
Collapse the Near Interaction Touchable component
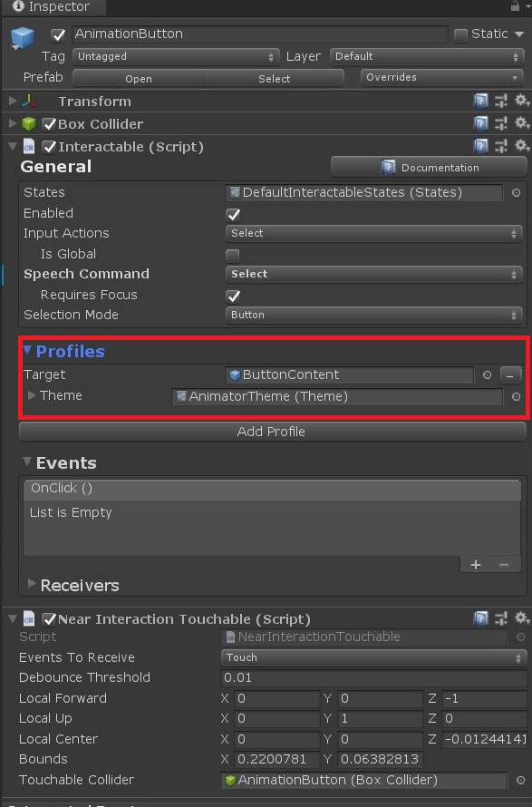pos(13,618)
